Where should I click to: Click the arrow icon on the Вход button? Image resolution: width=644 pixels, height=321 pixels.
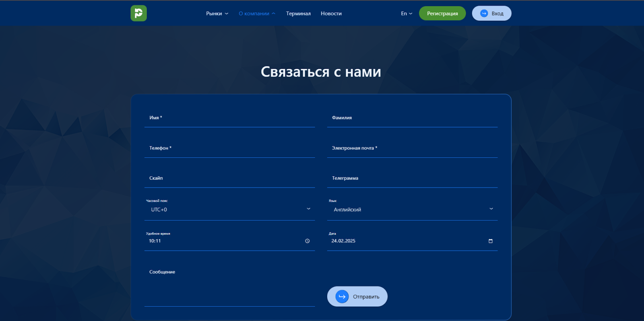[x=484, y=13]
